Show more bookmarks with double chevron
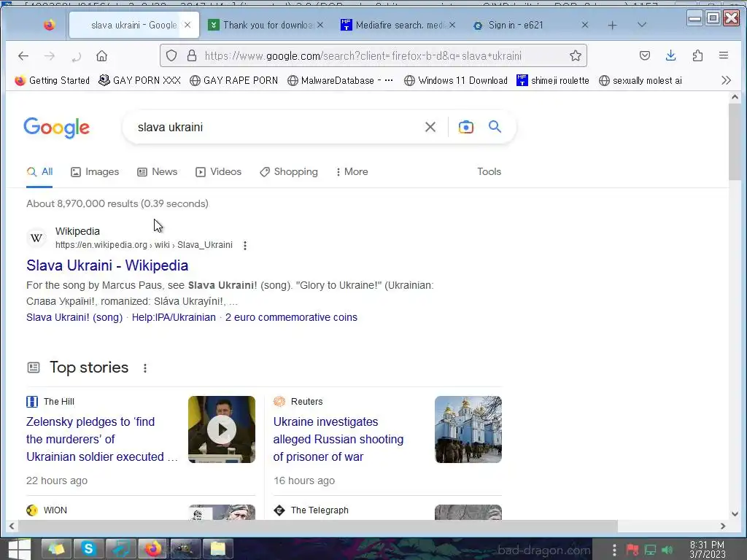Viewport: 747px width, 560px height. (x=726, y=80)
